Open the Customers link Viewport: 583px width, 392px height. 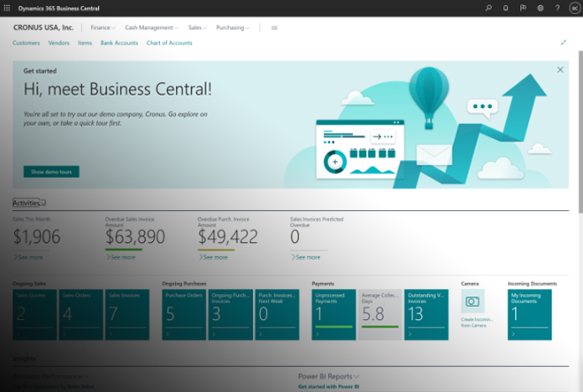click(x=26, y=43)
